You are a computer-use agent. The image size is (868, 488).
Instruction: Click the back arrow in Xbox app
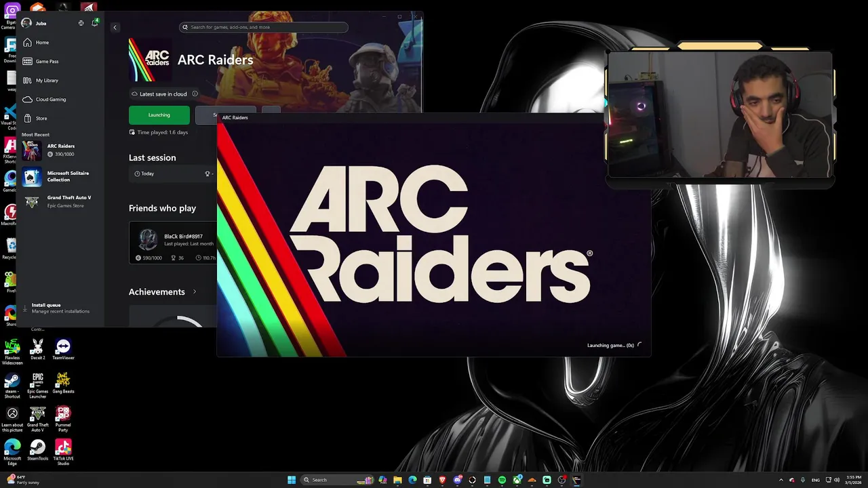(x=115, y=27)
